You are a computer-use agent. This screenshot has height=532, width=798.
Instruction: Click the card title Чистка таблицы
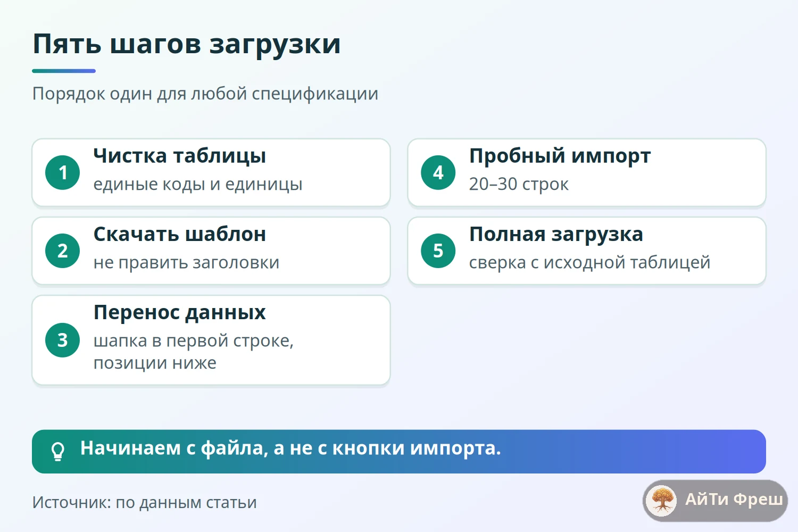click(x=180, y=155)
